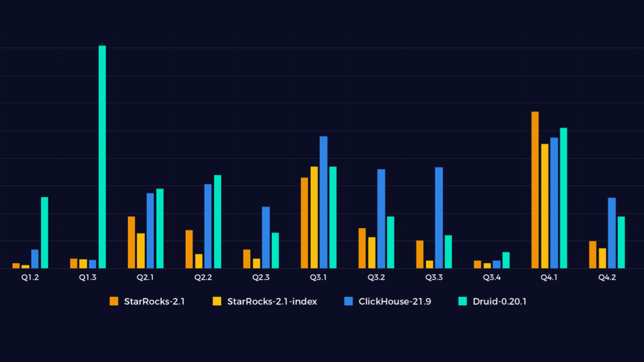Select the orange StarRocks bar at Q4.1
This screenshot has width=644, height=362.
coord(536,189)
